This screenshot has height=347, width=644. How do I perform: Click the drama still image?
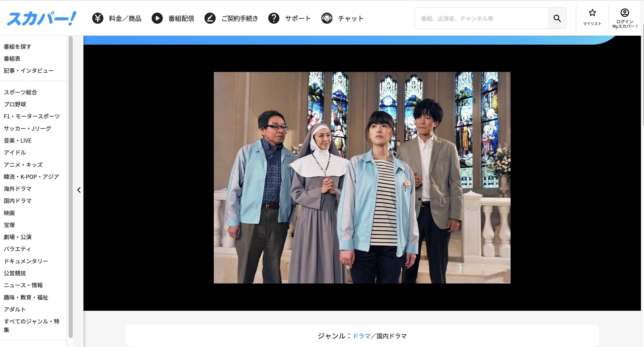pyautogui.click(x=362, y=178)
